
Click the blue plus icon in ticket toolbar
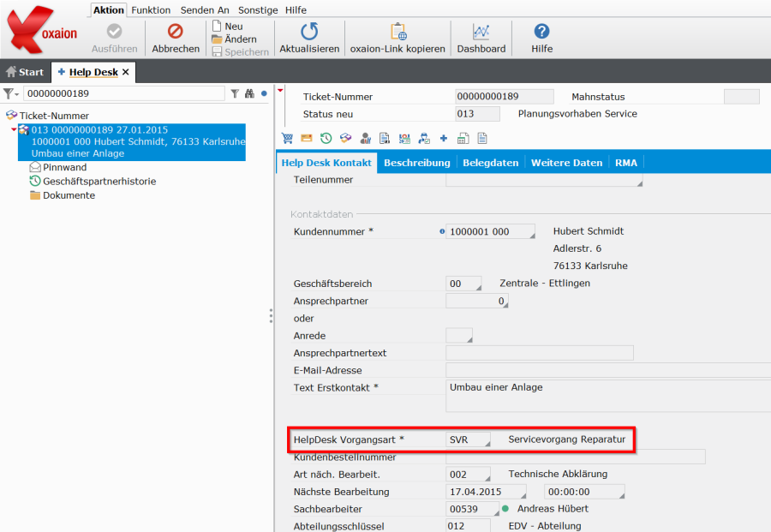444,139
